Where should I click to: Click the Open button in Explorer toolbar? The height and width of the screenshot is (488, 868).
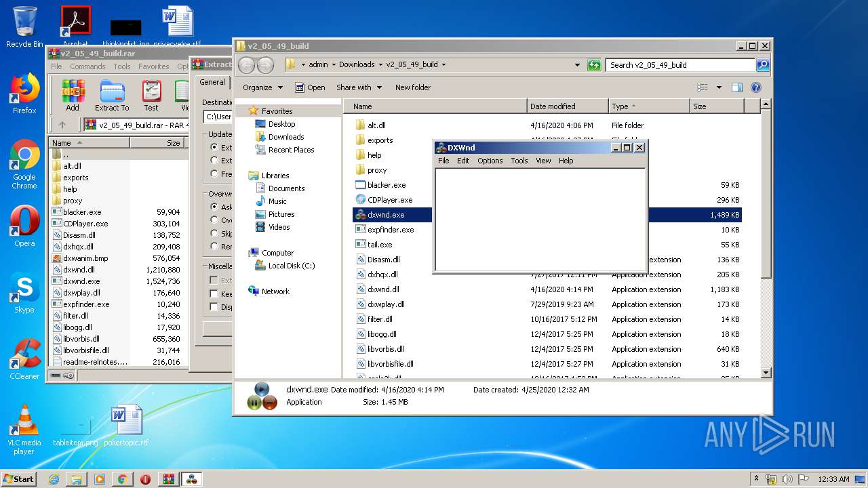(x=310, y=87)
